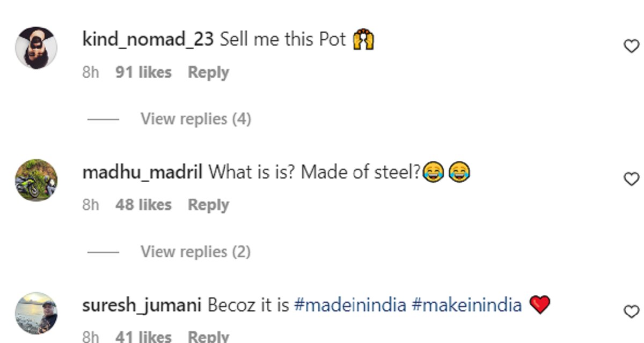Image resolution: width=644 pixels, height=343 pixels.
Task: View the 41 likes list
Action: pos(143,337)
